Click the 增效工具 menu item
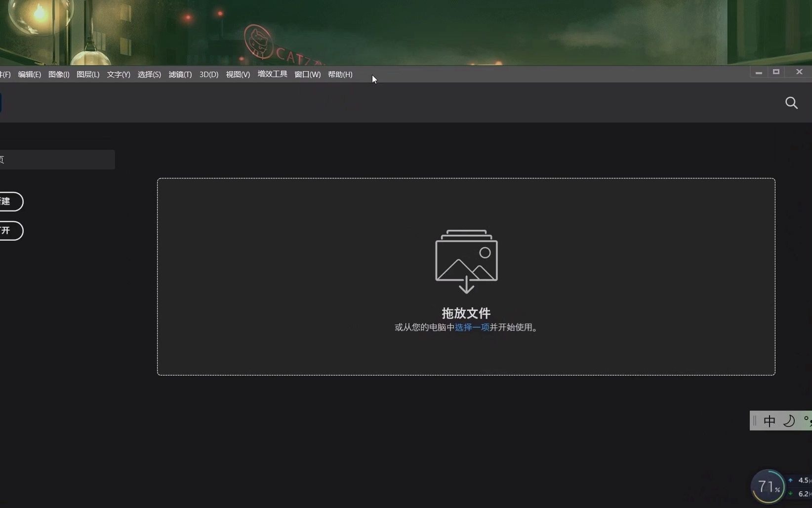Image resolution: width=812 pixels, height=508 pixels. tap(272, 74)
